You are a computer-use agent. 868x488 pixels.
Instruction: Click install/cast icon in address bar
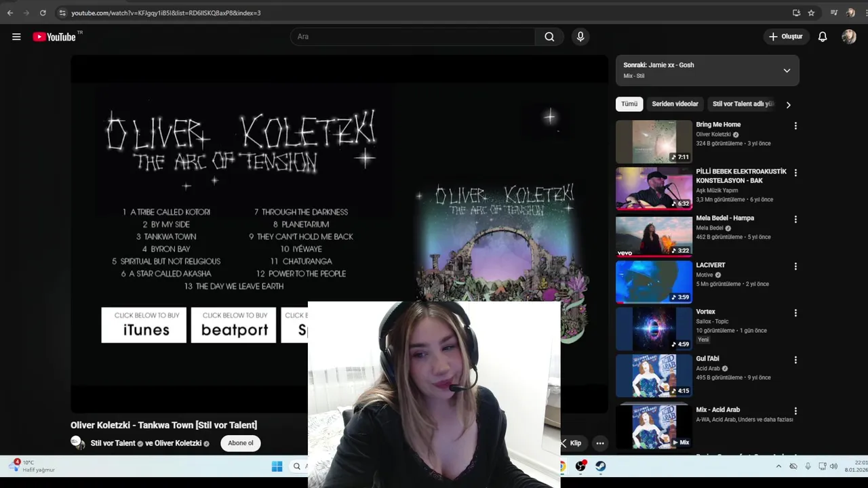796,13
